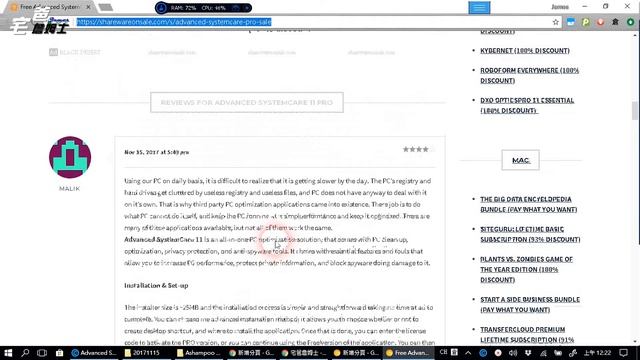Open the ROBOFORM EVERYWHERE (100% DISCOUNT) link
Viewport: 640px width, 360px height.
(x=529, y=76)
